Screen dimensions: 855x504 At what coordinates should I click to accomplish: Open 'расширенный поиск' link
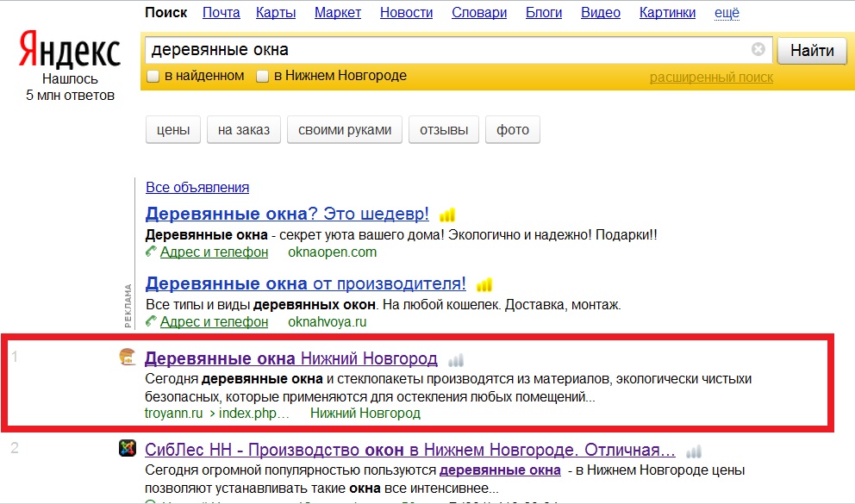711,78
